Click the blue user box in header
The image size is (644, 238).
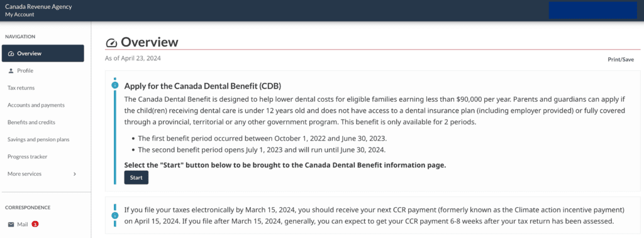tap(592, 10)
